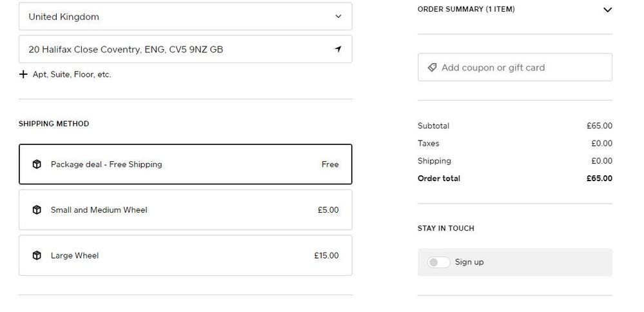Click the coupon tag icon

432,67
